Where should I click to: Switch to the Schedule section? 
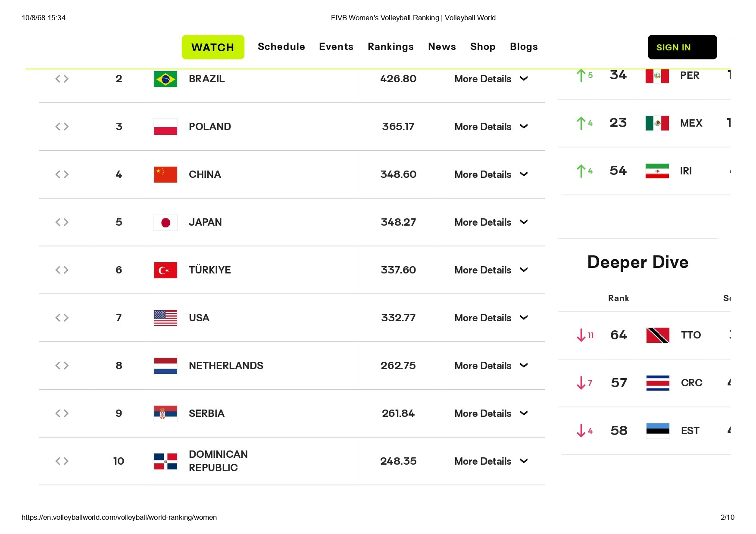(281, 47)
